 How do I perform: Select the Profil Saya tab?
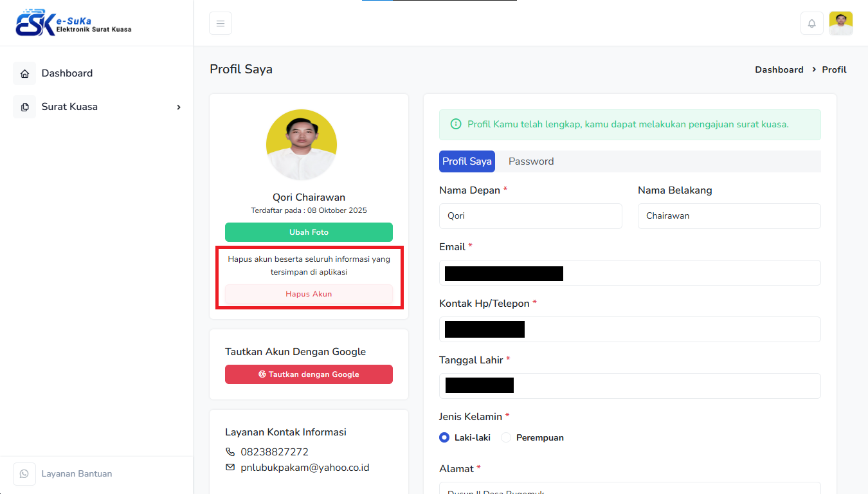[467, 161]
